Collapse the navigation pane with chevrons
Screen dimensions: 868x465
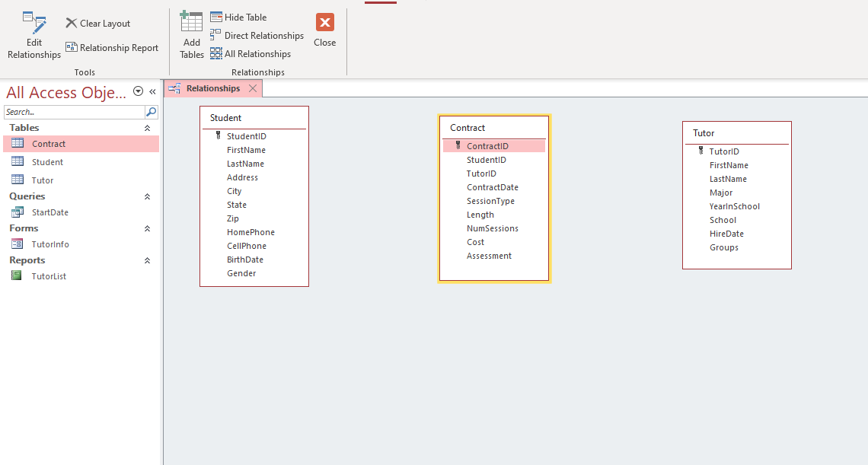pyautogui.click(x=152, y=92)
